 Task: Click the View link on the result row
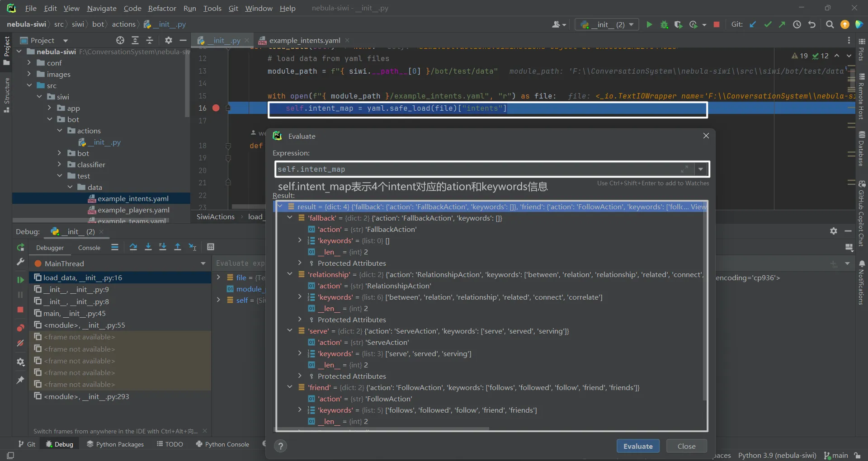[698, 207]
